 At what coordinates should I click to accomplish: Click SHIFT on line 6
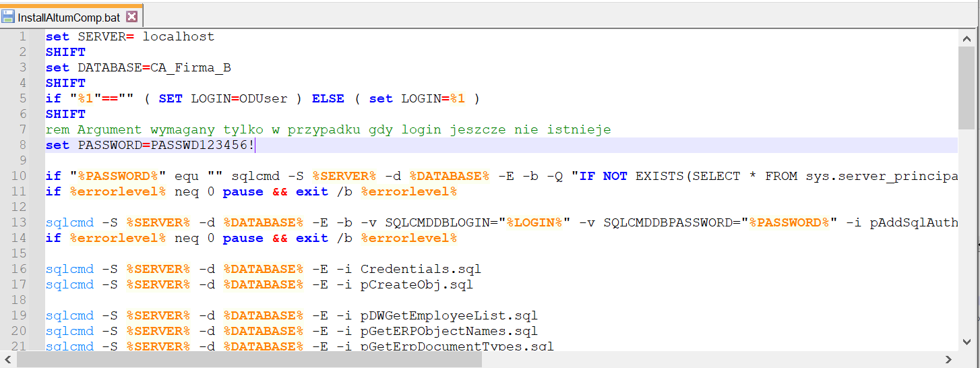point(65,114)
